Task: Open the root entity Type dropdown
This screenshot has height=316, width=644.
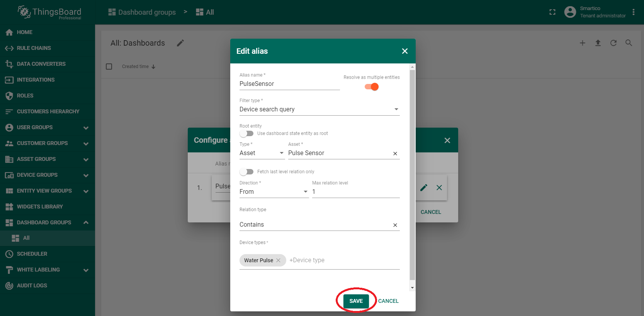Action: [x=262, y=153]
